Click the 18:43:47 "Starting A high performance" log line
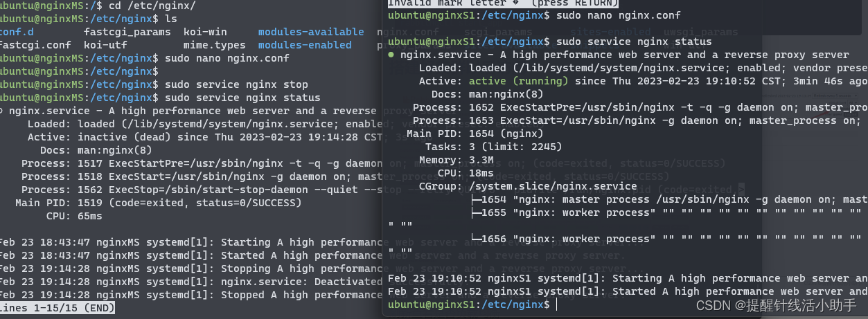 [x=191, y=242]
